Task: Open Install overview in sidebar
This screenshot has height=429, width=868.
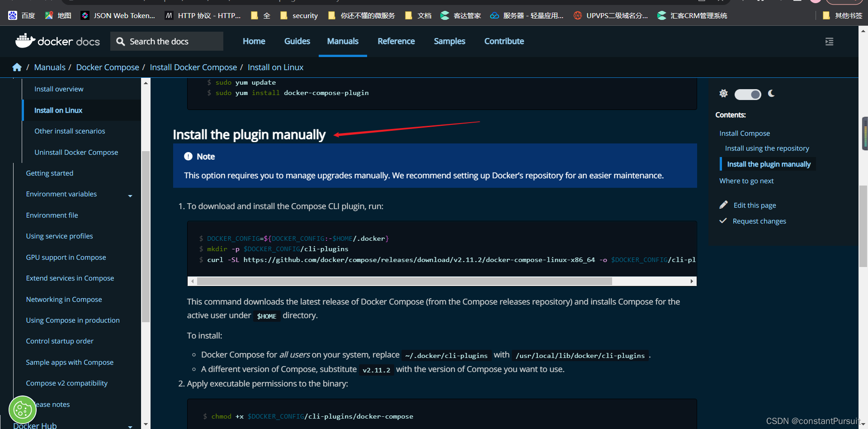Action: pyautogui.click(x=59, y=89)
